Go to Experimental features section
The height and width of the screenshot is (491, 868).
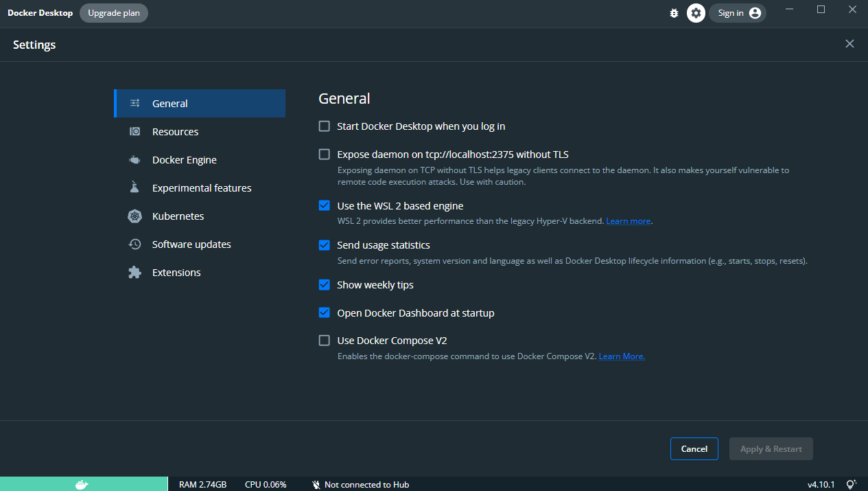(200, 188)
